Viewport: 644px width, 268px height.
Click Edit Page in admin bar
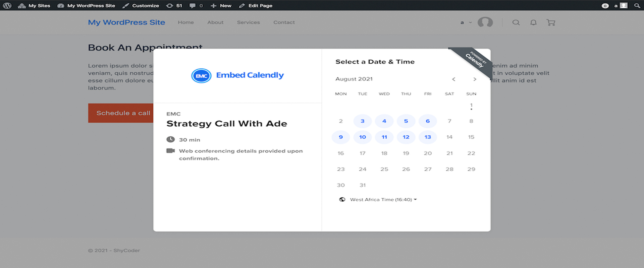256,5
